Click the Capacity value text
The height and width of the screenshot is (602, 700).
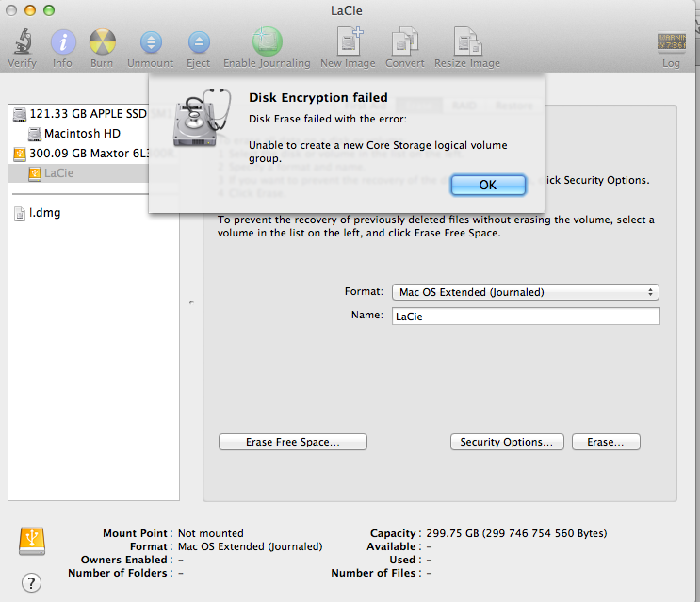pos(516,533)
